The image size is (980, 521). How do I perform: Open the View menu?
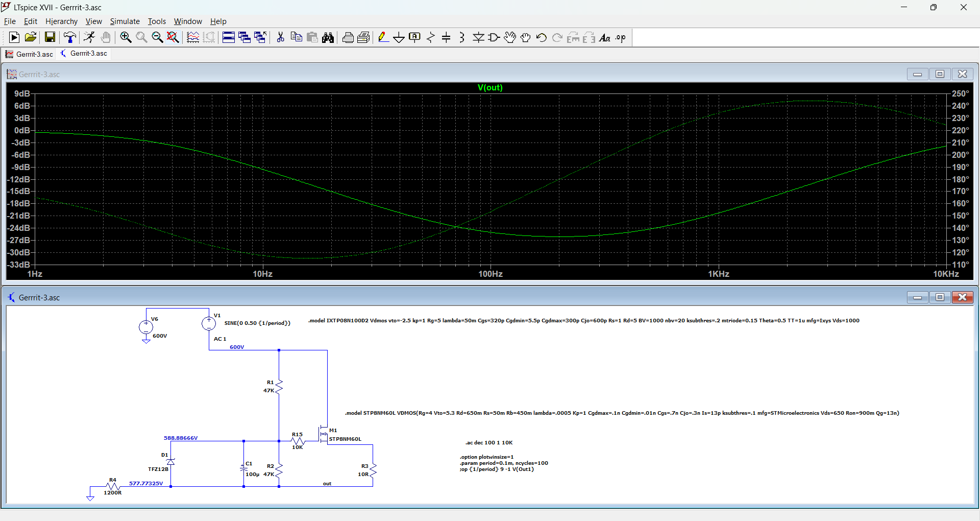pos(93,21)
